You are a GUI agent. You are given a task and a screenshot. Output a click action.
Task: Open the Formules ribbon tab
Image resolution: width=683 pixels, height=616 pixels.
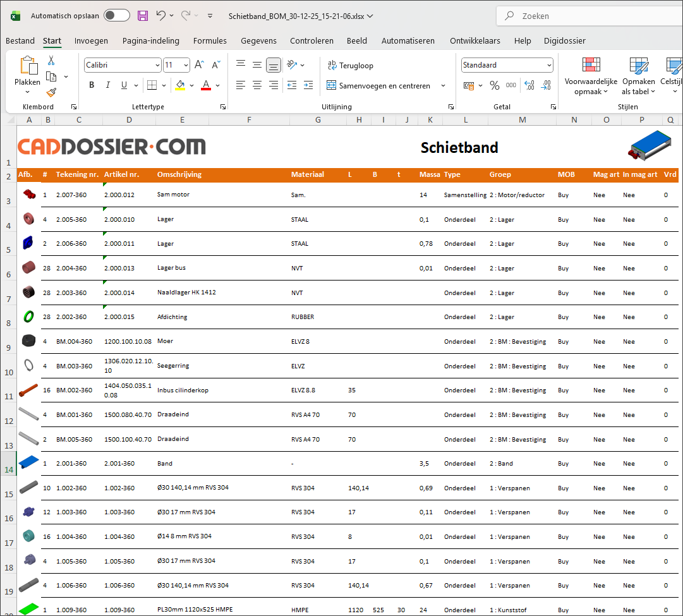[210, 41]
